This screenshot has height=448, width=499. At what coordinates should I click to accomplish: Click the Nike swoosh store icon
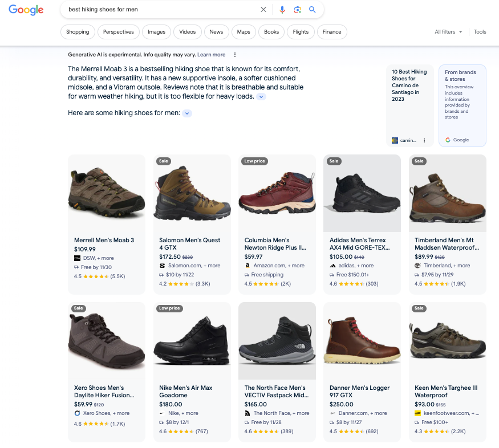162,413
